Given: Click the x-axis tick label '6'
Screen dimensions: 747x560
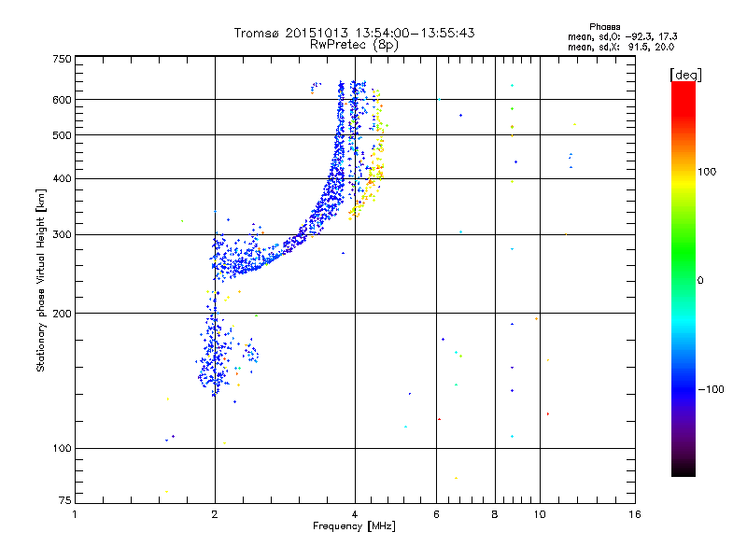Looking at the screenshot, I should tap(436, 514).
